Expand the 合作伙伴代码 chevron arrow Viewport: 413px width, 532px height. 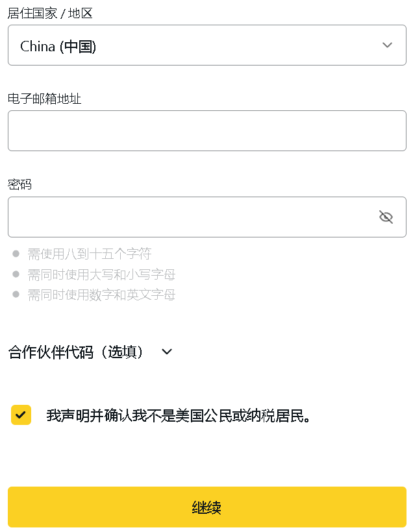(x=167, y=352)
